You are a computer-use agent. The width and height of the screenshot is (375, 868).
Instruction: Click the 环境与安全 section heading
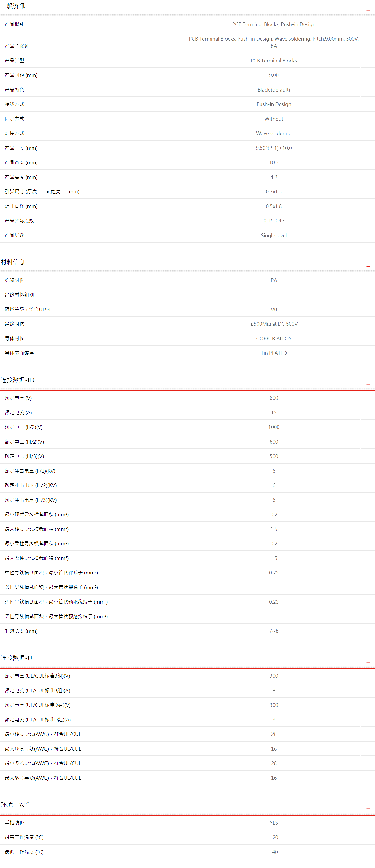[x=16, y=805]
